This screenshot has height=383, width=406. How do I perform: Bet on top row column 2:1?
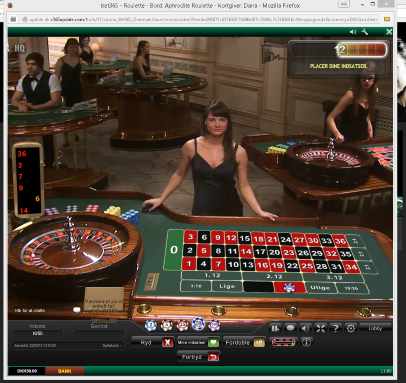355,241
